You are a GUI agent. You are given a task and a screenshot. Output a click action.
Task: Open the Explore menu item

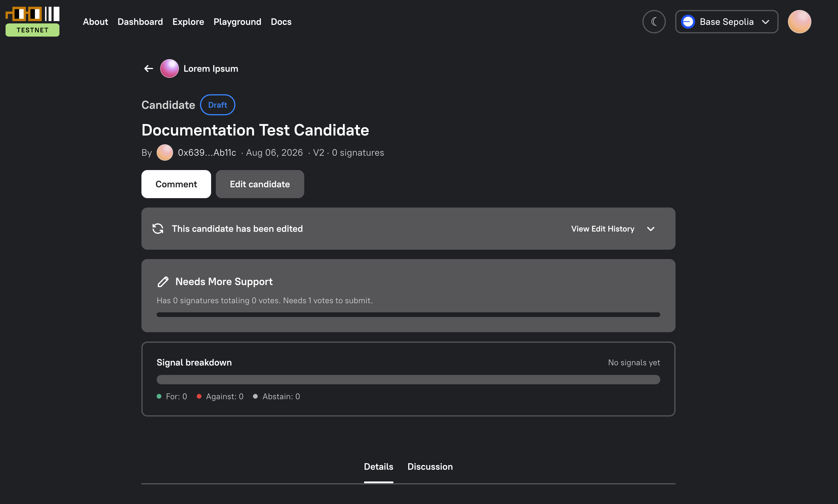188,22
